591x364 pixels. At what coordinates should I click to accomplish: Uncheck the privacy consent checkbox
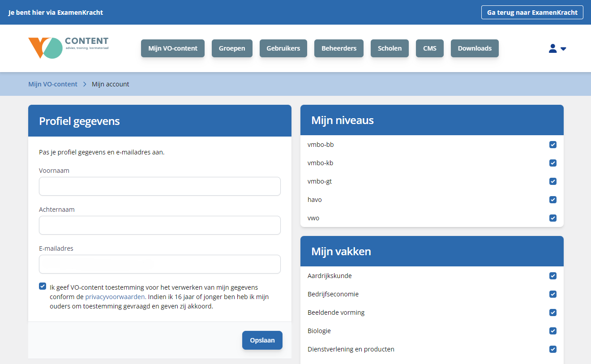[x=43, y=287]
